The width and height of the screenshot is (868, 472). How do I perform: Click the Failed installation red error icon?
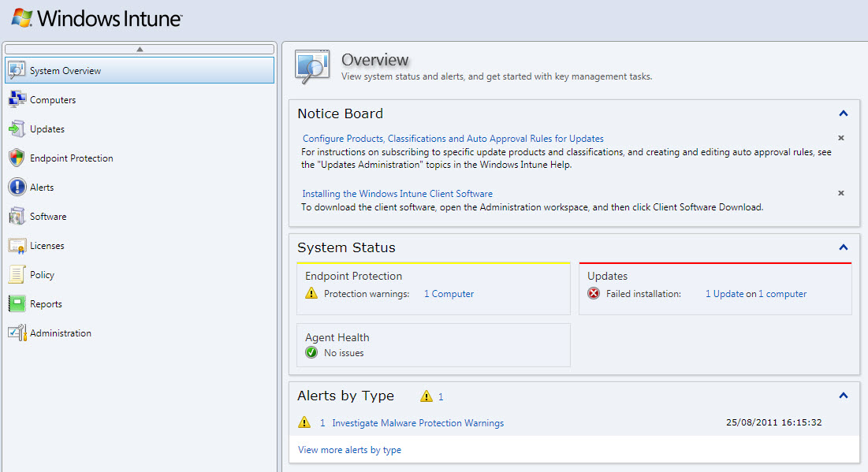coord(594,293)
